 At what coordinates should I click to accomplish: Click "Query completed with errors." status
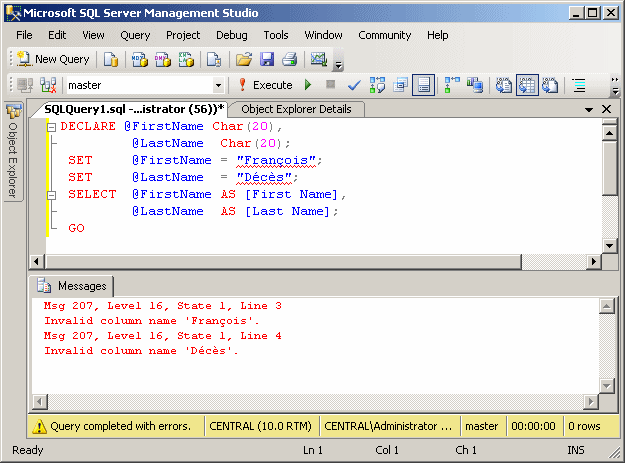point(120,426)
